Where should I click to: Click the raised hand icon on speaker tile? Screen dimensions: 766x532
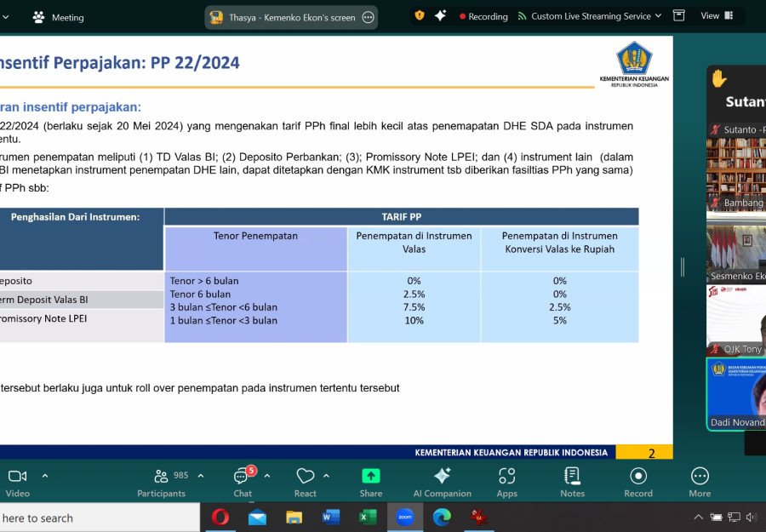(718, 78)
